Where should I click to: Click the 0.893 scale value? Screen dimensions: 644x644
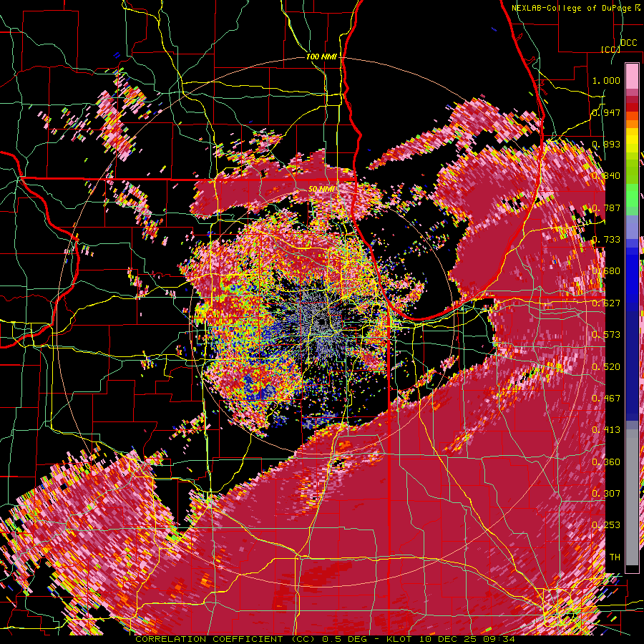click(606, 144)
